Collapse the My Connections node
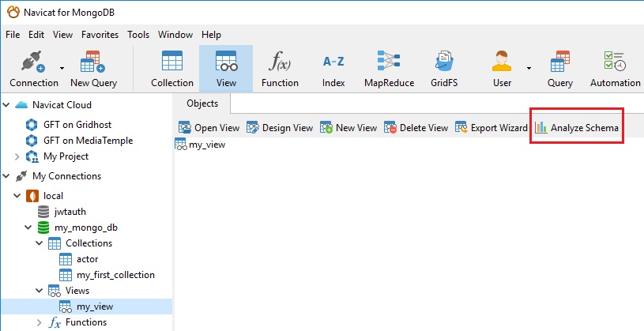 pos(6,176)
